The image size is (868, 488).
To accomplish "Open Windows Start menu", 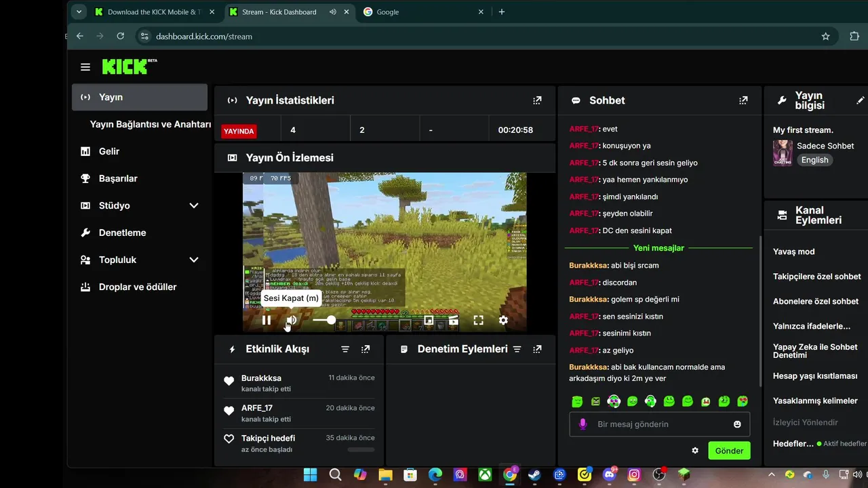I will (x=310, y=474).
